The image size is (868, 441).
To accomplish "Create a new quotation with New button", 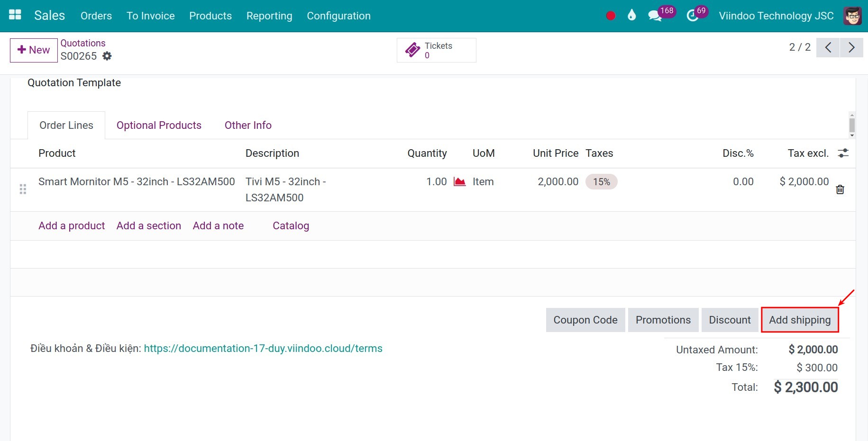I will 34,50.
